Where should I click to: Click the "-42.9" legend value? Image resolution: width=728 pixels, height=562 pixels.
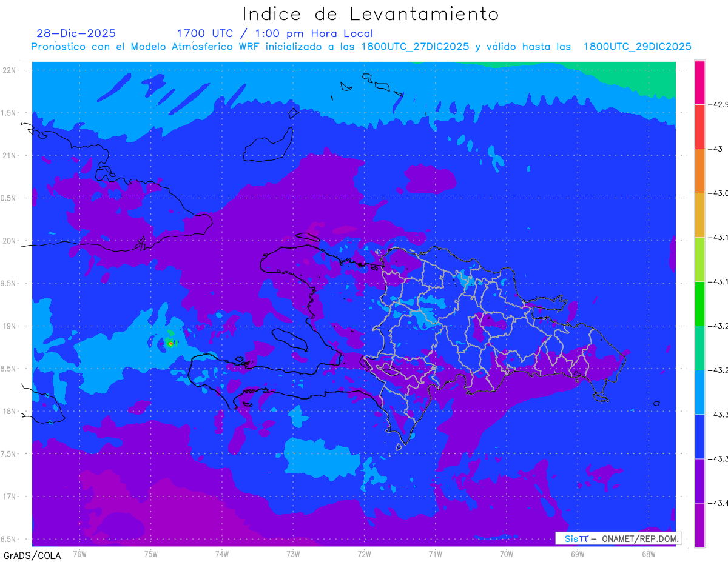coord(719,104)
